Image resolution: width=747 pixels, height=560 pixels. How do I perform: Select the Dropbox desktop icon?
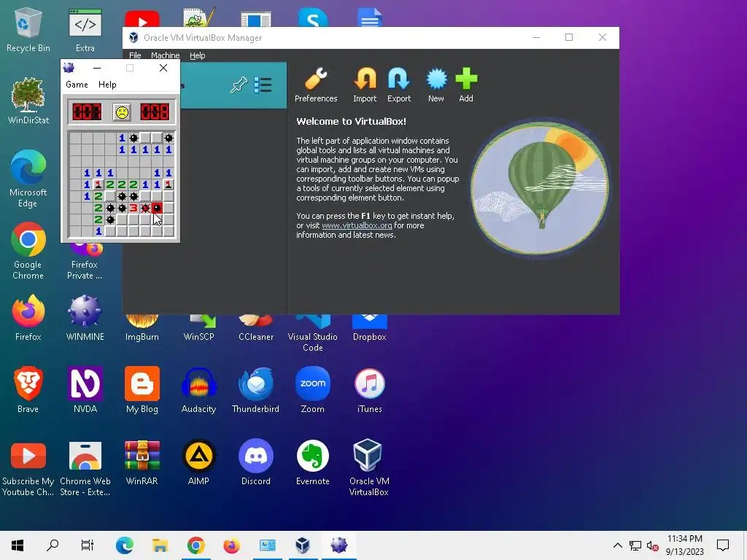point(369,327)
